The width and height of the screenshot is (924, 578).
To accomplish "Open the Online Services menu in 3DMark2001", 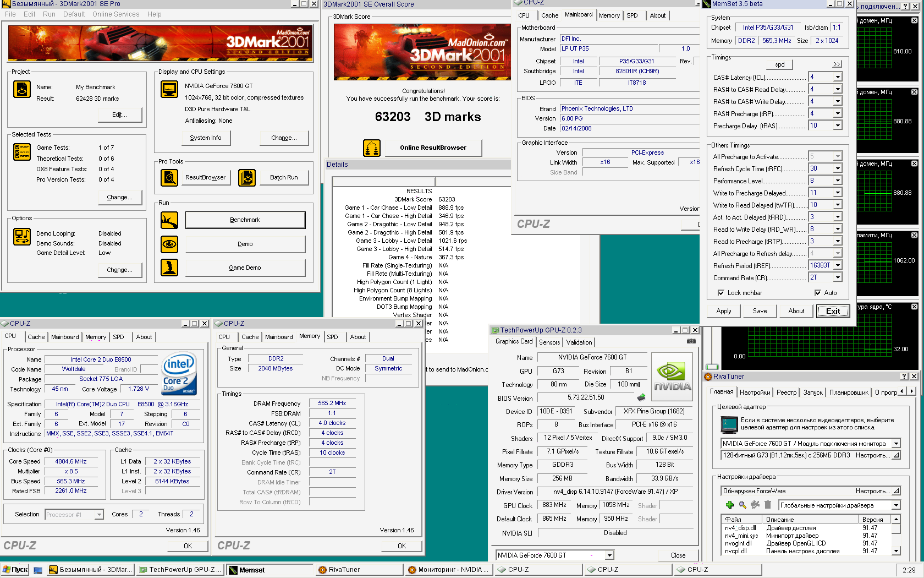I will coord(116,14).
